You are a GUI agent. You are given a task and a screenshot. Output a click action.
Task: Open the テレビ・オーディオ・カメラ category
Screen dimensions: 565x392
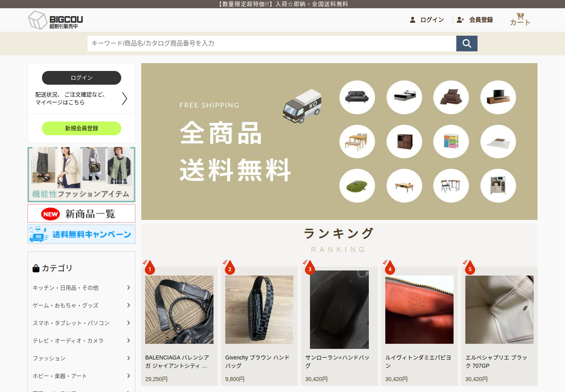coord(68,341)
